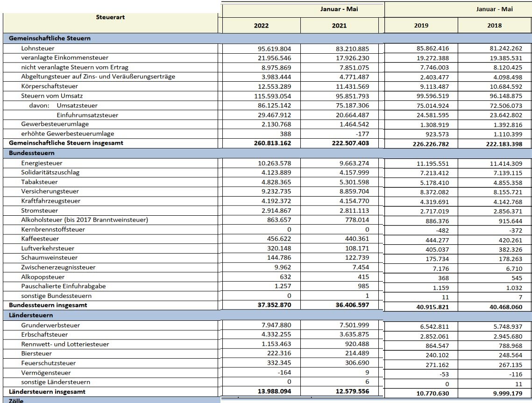Click the Lohnsteuer 2022 value 95.619.804
This screenshot has width=532, height=403.
[x=274, y=49]
